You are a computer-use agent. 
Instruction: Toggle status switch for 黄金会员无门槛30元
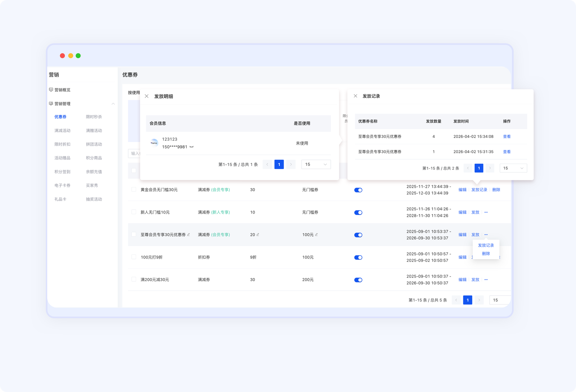click(358, 190)
